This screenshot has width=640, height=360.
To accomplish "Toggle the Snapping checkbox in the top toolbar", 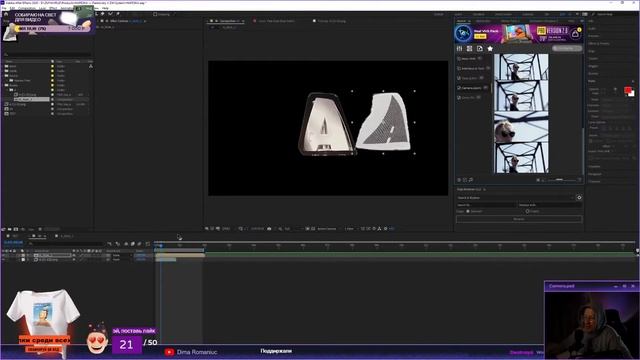I will [x=155, y=14].
